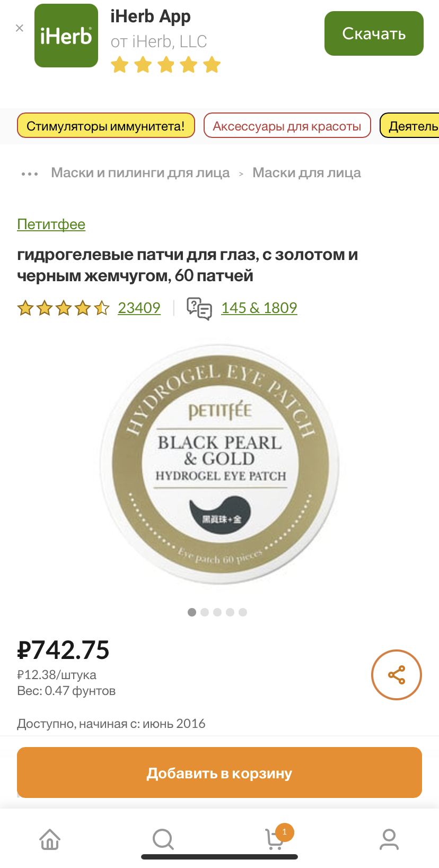Share this product via share icon
Viewport: 439px width, 868px height.
coord(397,675)
